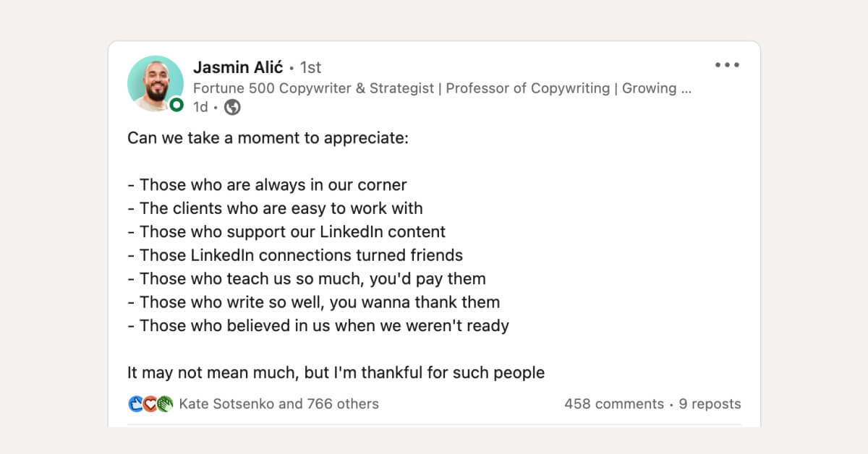Click the 1st-degree connection badge
868x454 pixels.
311,67
